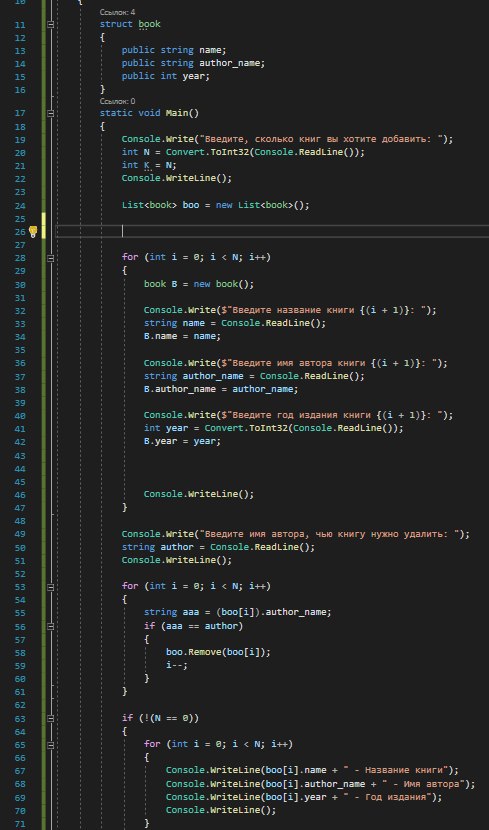This screenshot has height=830, width=489.
Task: Collapse the static void Main method
Action: (51, 113)
